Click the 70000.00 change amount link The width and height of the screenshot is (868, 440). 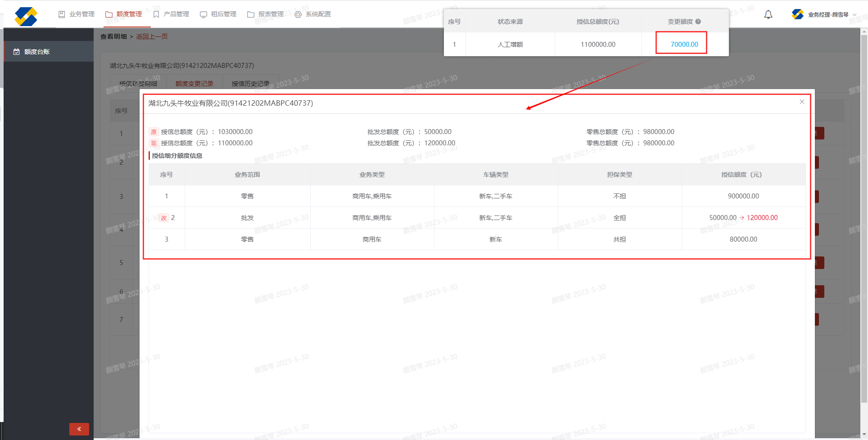684,44
